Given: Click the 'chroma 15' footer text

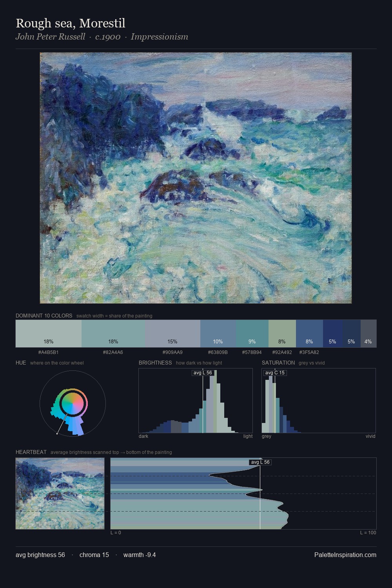Looking at the screenshot, I should click(94, 555).
